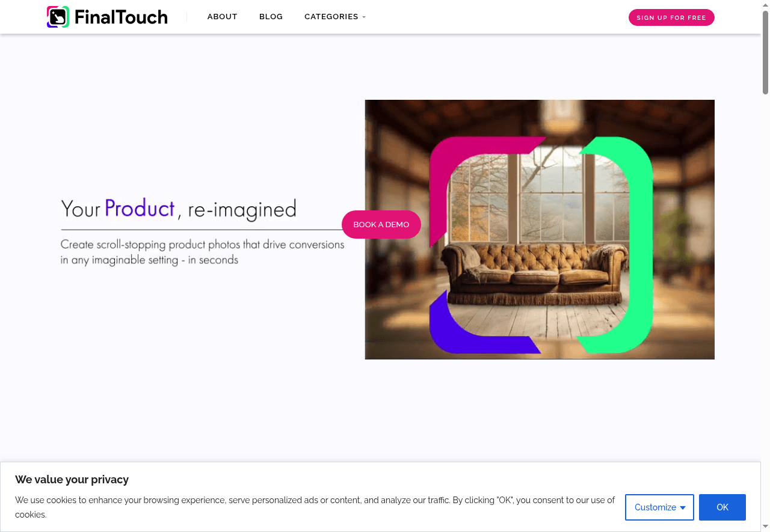Click the hero sofa product image

pos(540,230)
